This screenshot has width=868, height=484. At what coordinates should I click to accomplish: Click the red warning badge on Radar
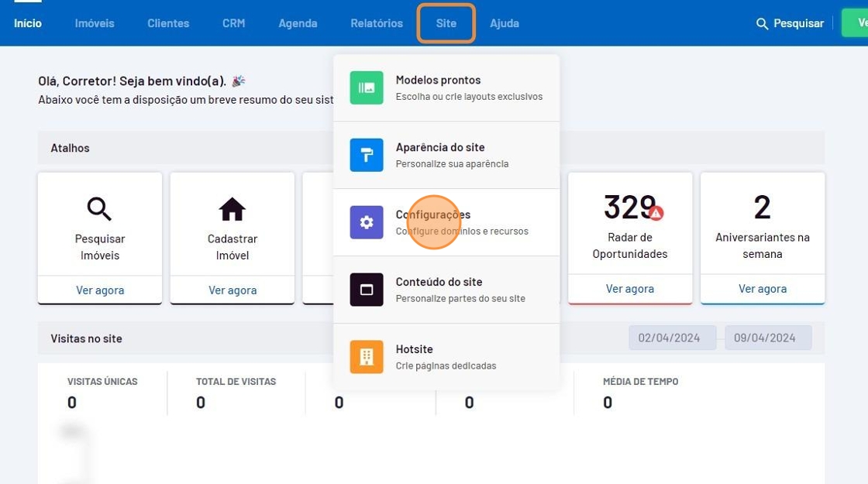pos(656,213)
